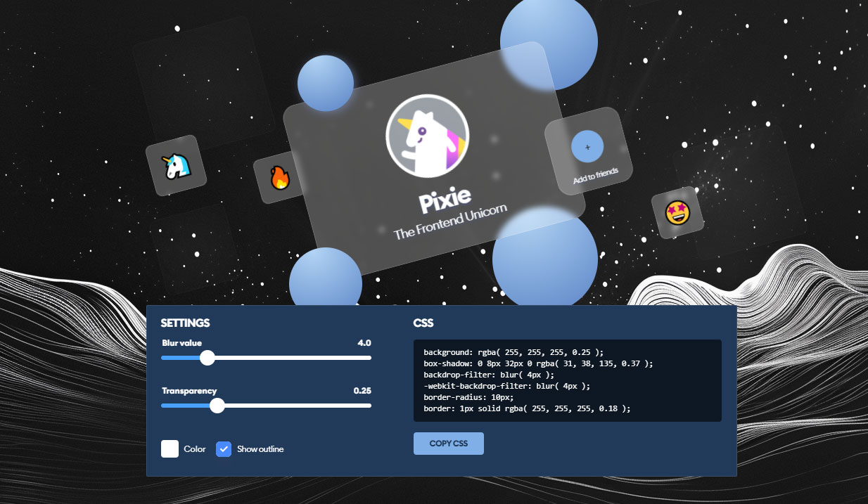Click the fire emoji tile
The width and height of the screenshot is (868, 504).
point(279,177)
